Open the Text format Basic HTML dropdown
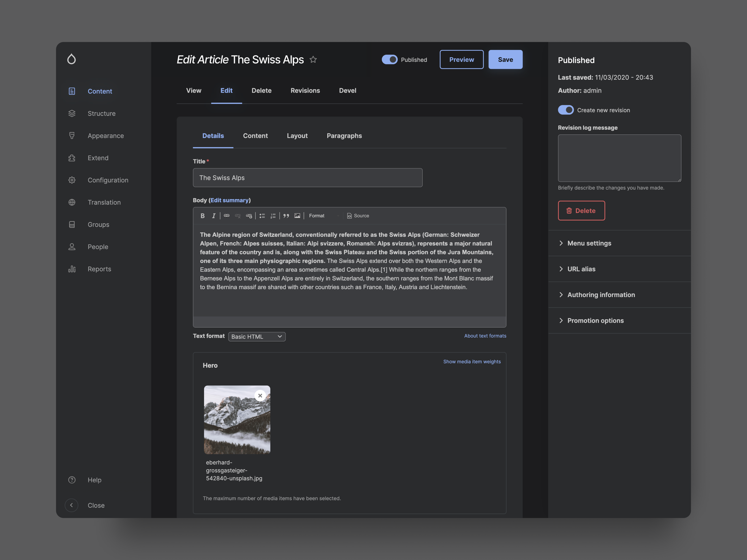This screenshot has width=747, height=560. [x=257, y=336]
